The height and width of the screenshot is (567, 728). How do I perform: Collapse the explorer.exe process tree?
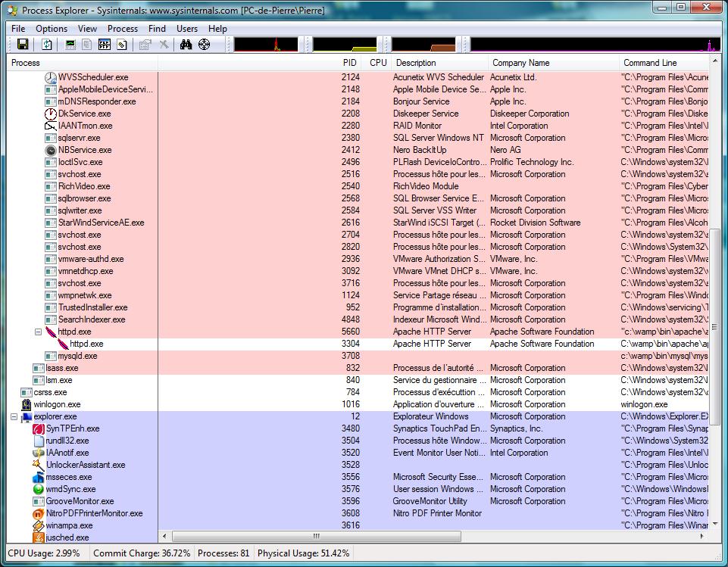[14, 416]
